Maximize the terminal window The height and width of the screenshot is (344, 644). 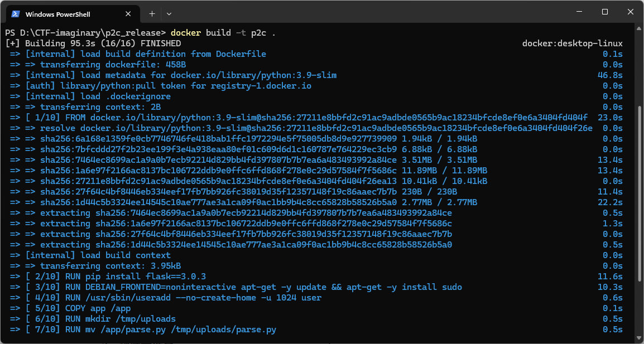coord(605,12)
